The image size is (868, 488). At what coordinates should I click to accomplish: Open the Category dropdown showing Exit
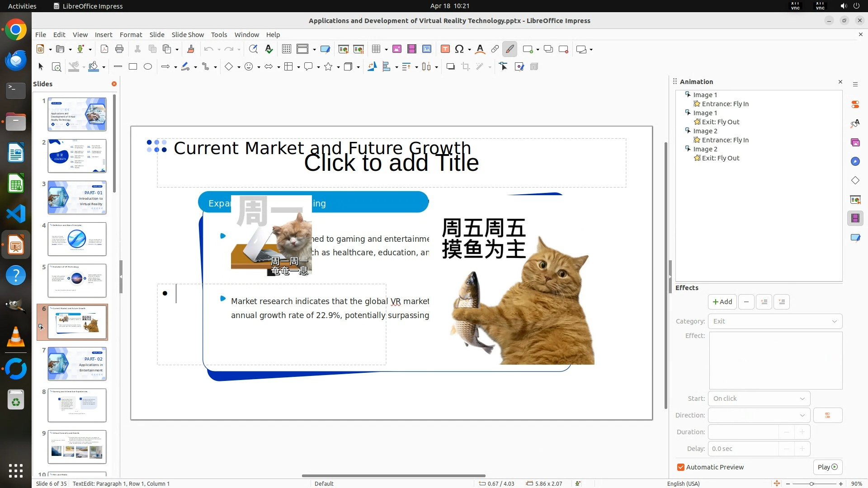point(775,321)
